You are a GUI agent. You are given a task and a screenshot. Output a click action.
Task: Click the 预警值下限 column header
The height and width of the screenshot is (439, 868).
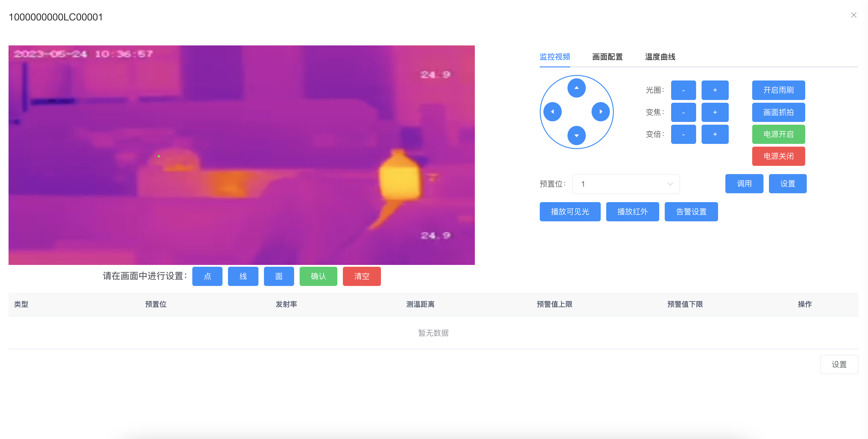pyautogui.click(x=685, y=304)
